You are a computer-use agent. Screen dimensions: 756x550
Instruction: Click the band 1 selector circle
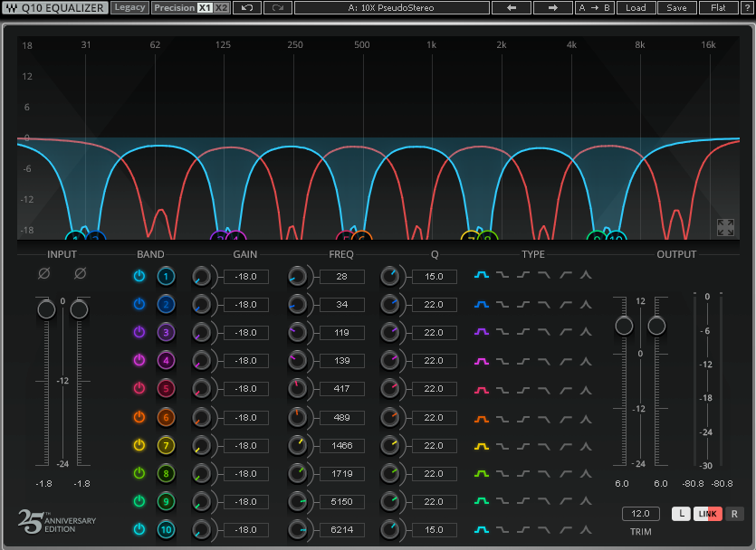click(166, 277)
